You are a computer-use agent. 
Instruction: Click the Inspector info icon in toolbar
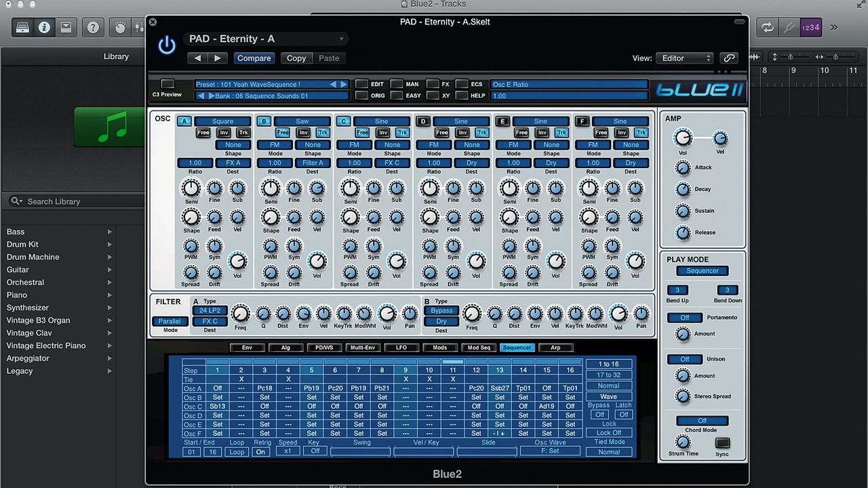[x=45, y=27]
